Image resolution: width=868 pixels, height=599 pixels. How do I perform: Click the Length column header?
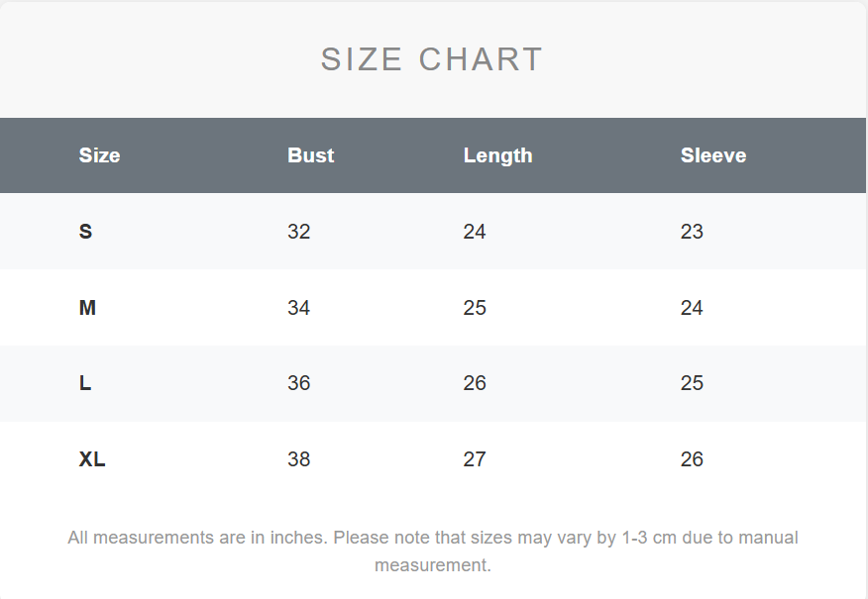click(x=497, y=155)
